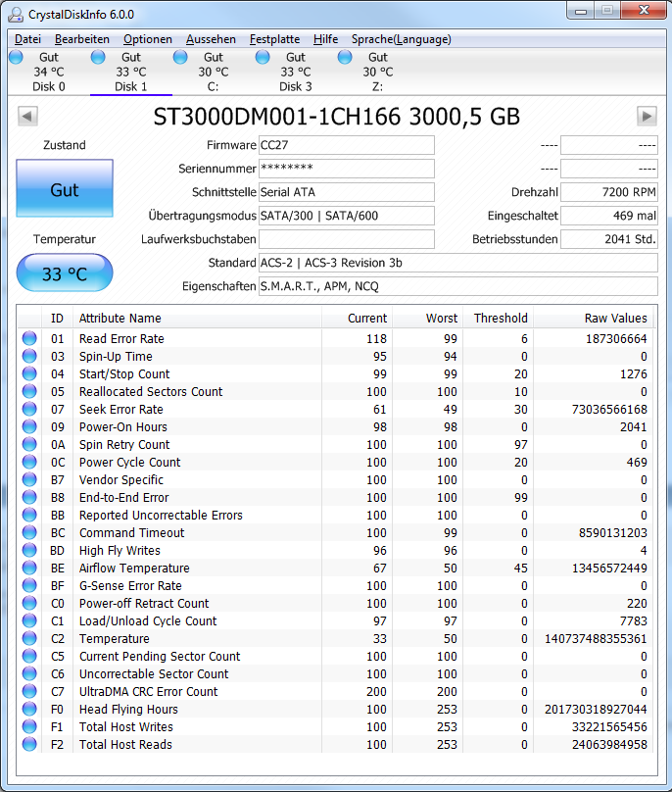Click status orb for Airflow Temperature
The image size is (672, 792).
[29, 568]
